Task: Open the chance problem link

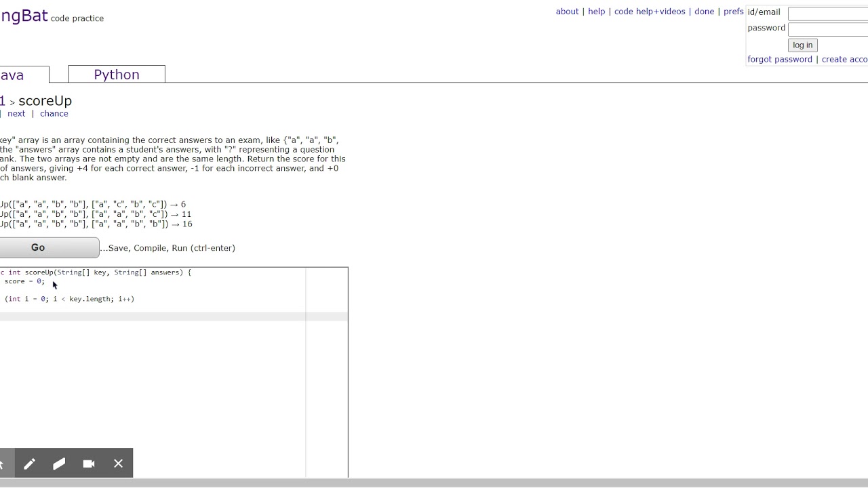Action: coord(54,113)
